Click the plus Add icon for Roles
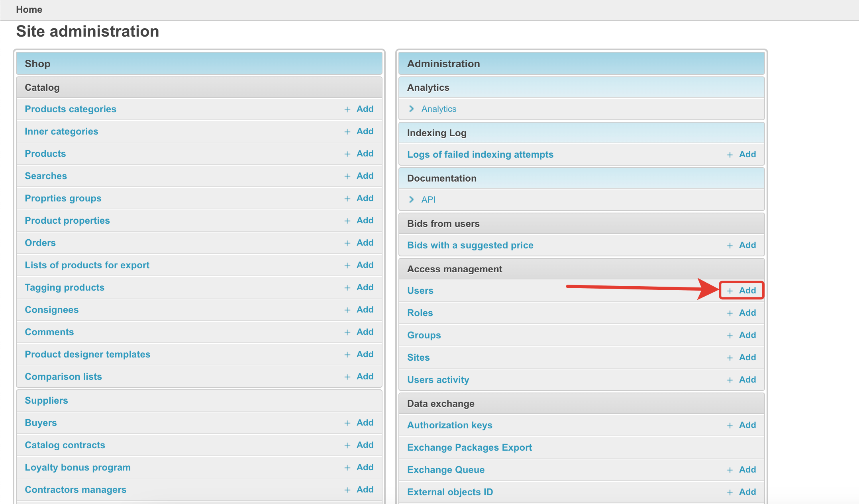This screenshot has height=504, width=859. point(741,313)
